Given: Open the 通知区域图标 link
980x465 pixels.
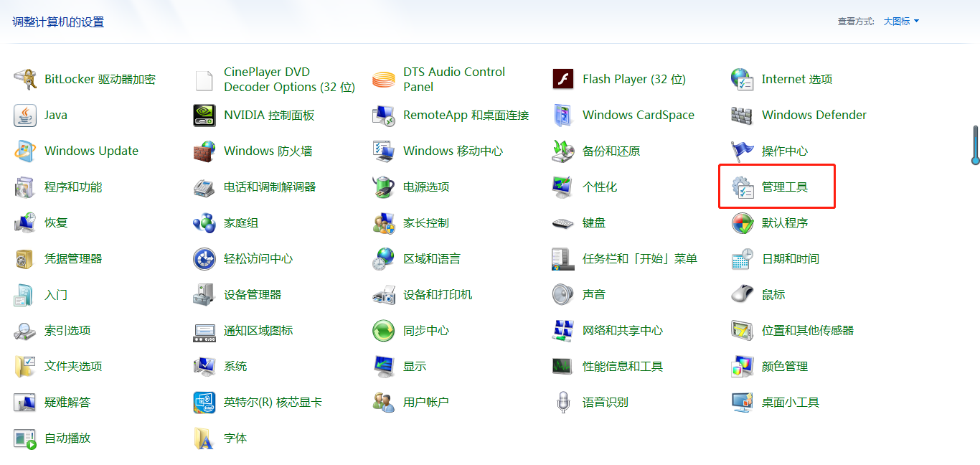Looking at the screenshot, I should tap(258, 330).
